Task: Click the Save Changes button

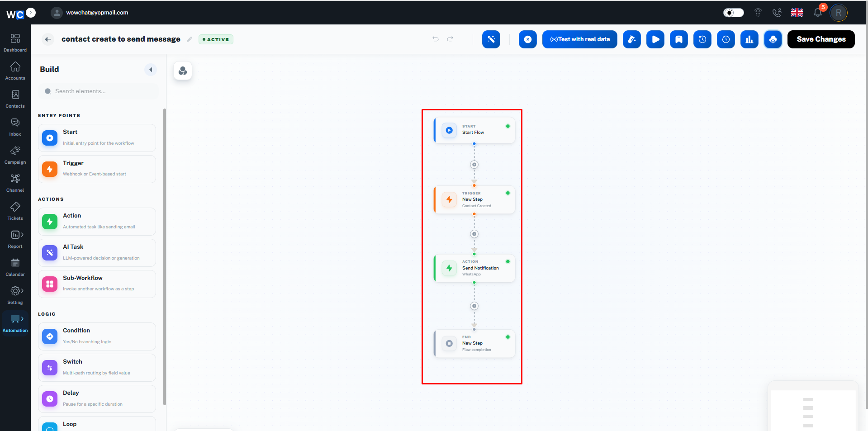Action: pyautogui.click(x=821, y=39)
